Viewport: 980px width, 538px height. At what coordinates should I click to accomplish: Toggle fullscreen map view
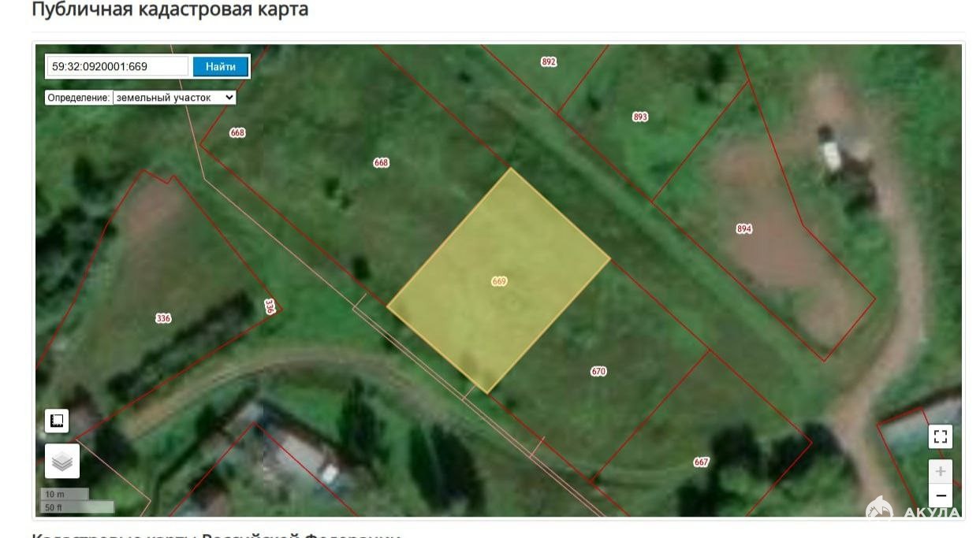[x=940, y=436]
